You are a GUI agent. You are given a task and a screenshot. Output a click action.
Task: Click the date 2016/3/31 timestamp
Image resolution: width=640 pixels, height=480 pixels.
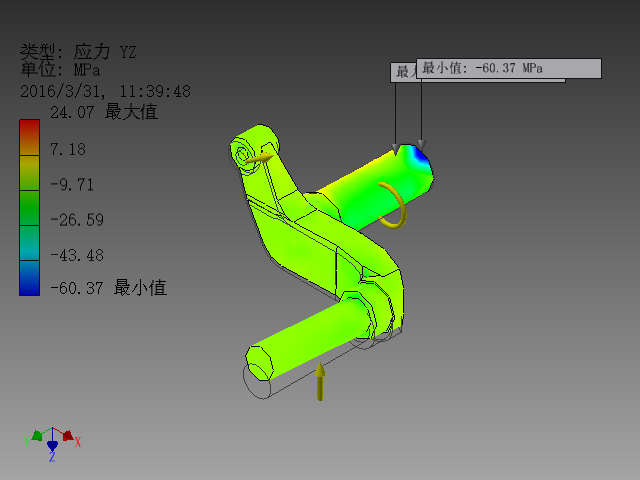pos(105,91)
